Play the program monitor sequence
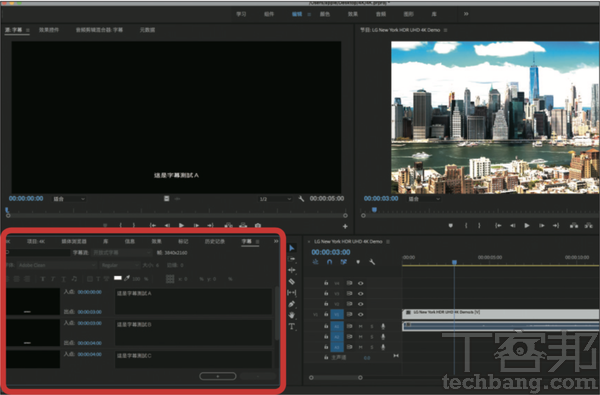 click(527, 225)
